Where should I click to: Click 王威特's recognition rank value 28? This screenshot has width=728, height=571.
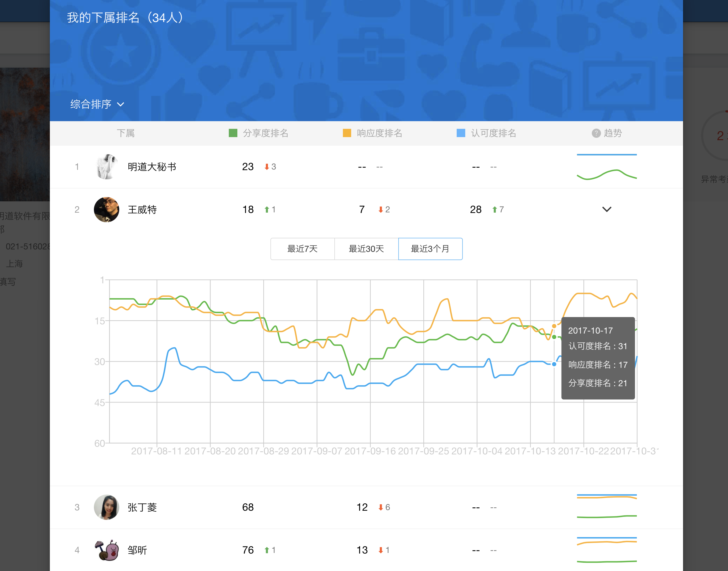point(476,210)
